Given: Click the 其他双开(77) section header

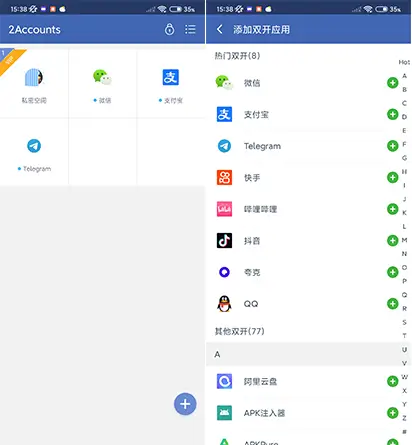Looking at the screenshot, I should tap(239, 331).
